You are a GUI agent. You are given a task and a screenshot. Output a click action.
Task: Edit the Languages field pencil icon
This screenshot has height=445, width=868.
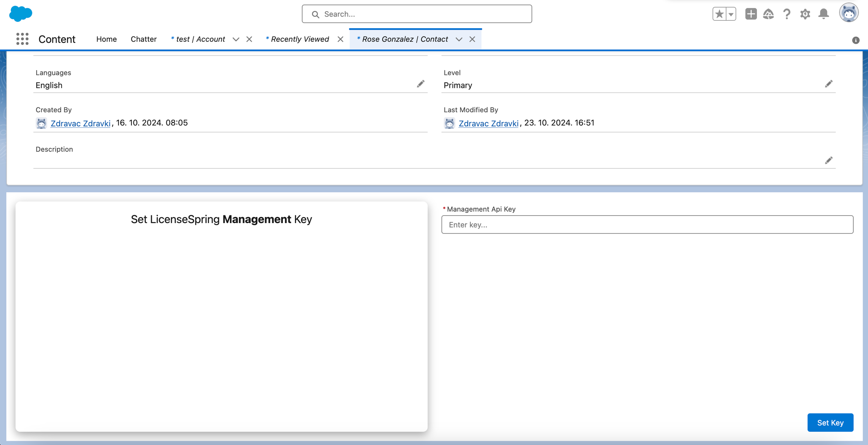coord(420,84)
